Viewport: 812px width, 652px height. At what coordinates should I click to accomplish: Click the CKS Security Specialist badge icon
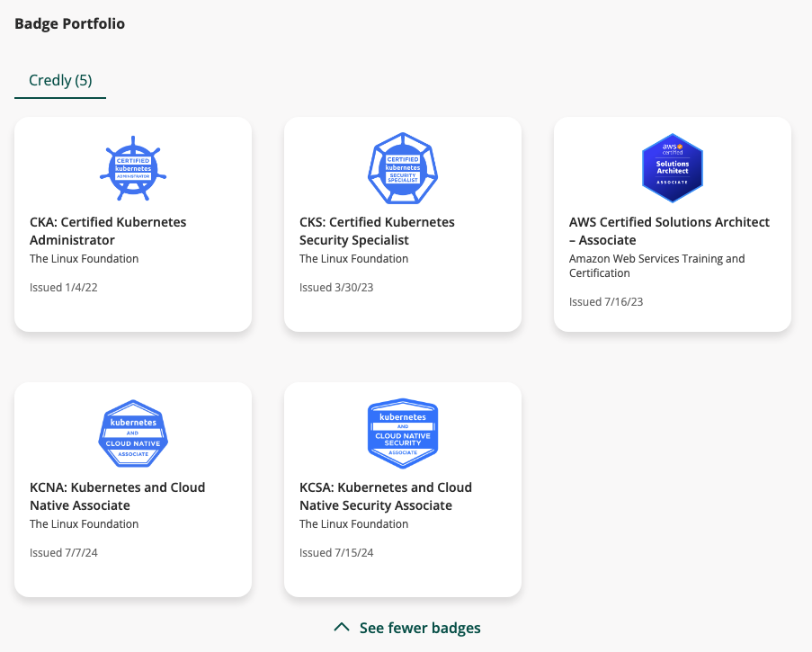click(x=403, y=168)
